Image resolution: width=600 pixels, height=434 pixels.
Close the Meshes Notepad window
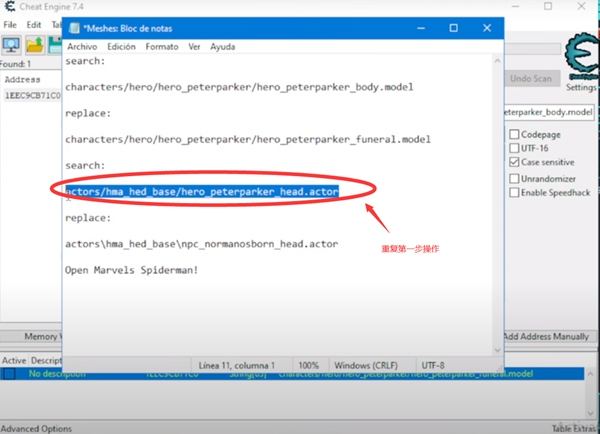487,28
